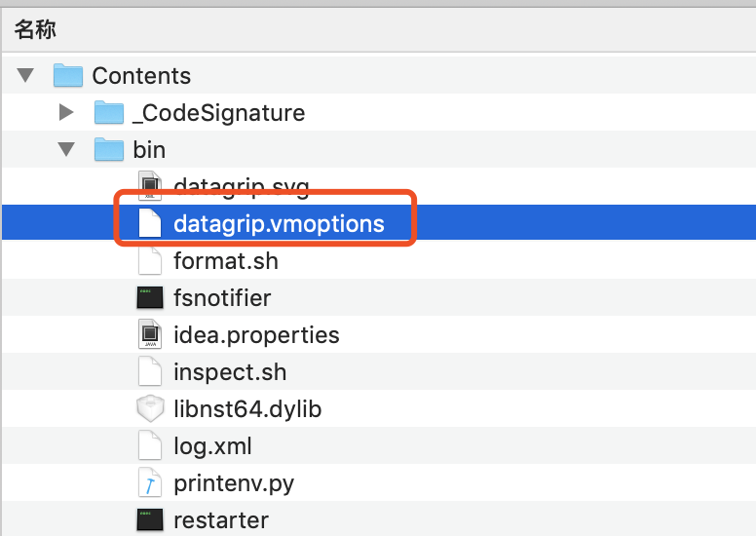The image size is (756, 536).
Task: Select the log.xml file name
Action: pyautogui.click(x=212, y=446)
